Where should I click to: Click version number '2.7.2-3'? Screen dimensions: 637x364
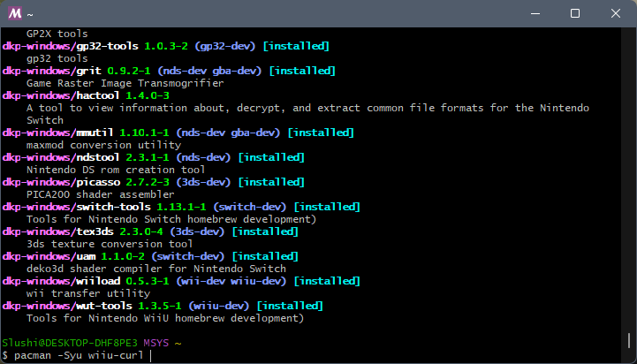pos(148,182)
